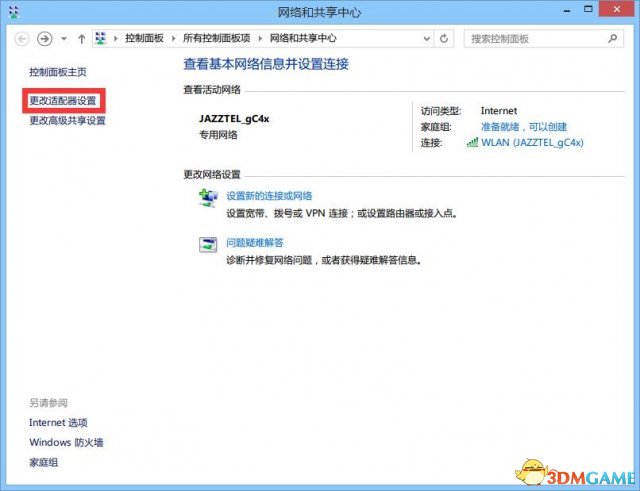Image resolution: width=640 pixels, height=491 pixels.
Task: Open the address bar history dropdown
Action: (427, 39)
